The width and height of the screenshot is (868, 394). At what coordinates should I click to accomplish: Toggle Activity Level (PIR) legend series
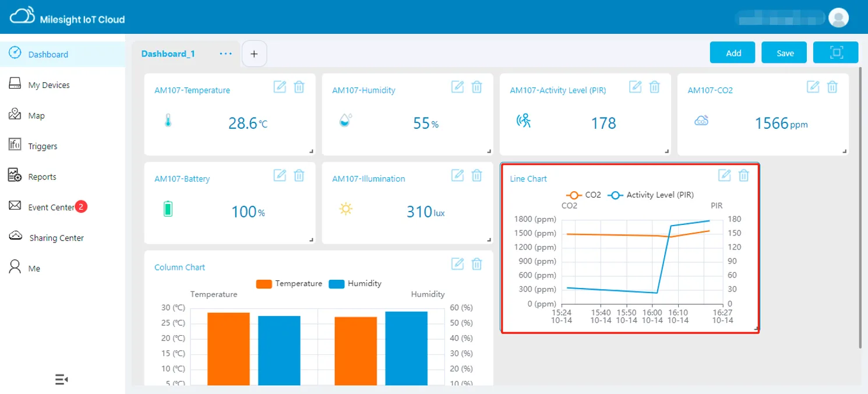pyautogui.click(x=651, y=195)
